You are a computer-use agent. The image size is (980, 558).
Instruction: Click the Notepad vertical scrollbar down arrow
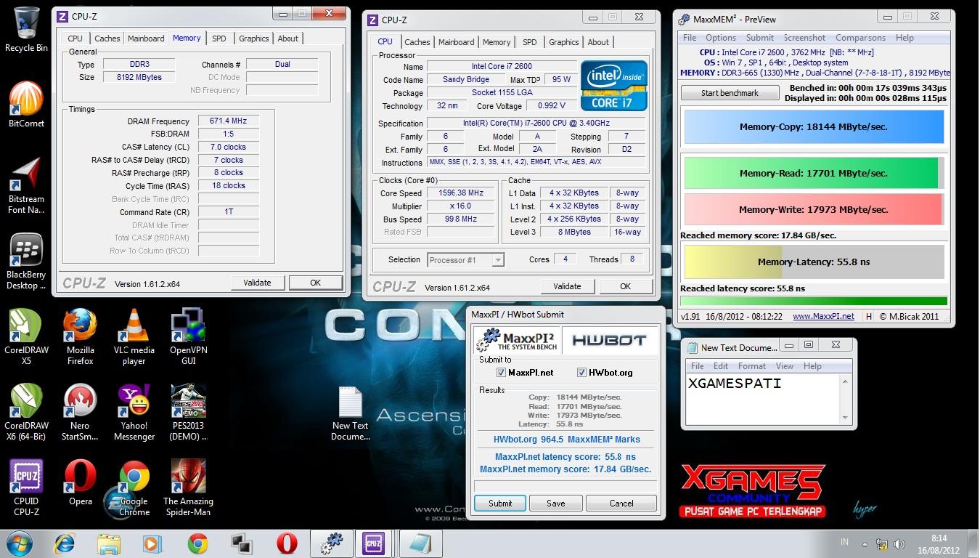pos(845,418)
